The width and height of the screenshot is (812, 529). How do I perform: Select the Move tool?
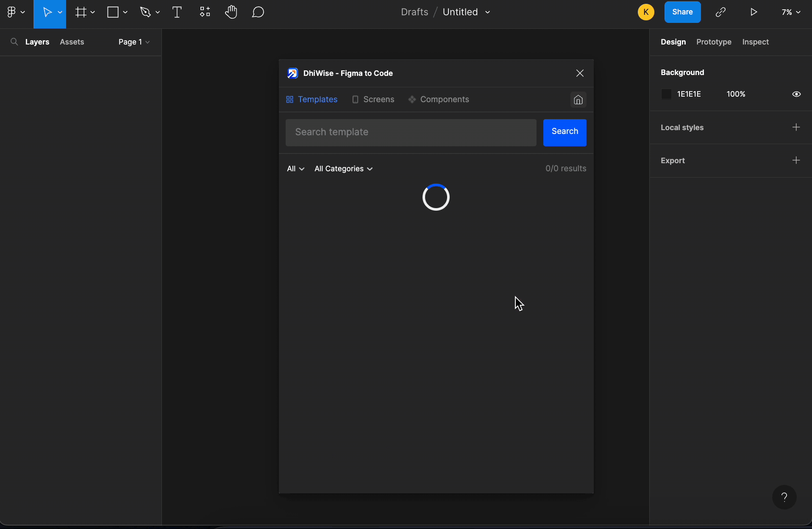[47, 12]
